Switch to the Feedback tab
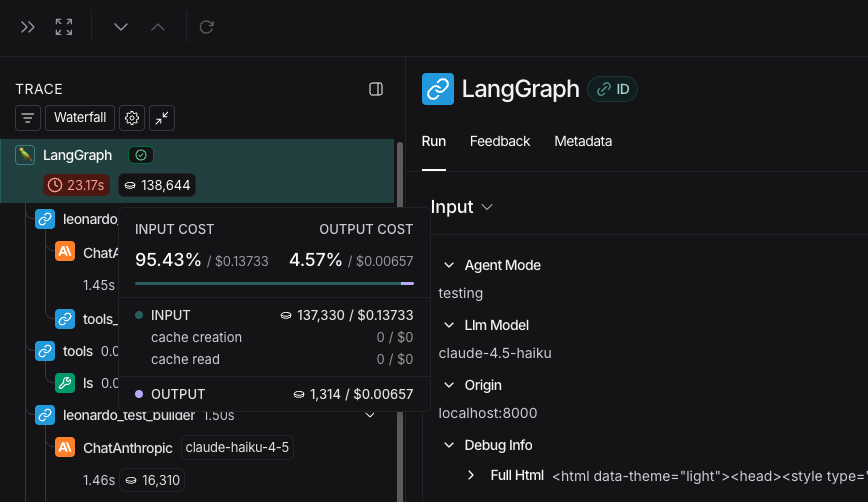The width and height of the screenshot is (868, 502). 500,141
